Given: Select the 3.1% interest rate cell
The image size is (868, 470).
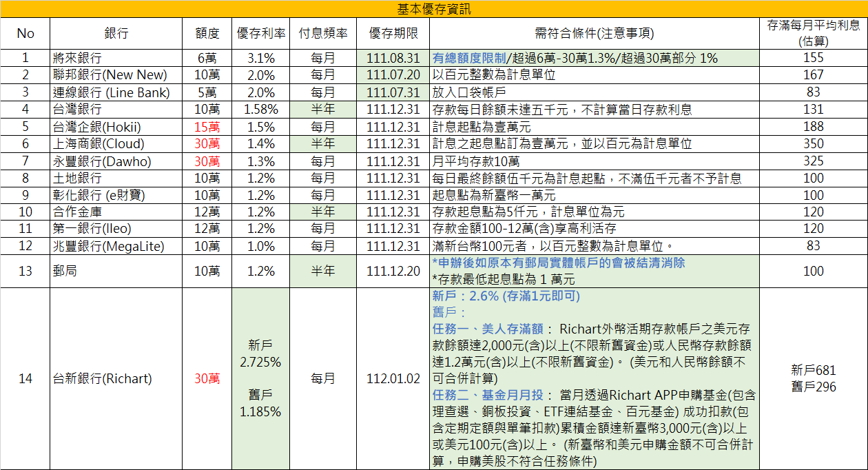Looking at the screenshot, I should (x=261, y=58).
